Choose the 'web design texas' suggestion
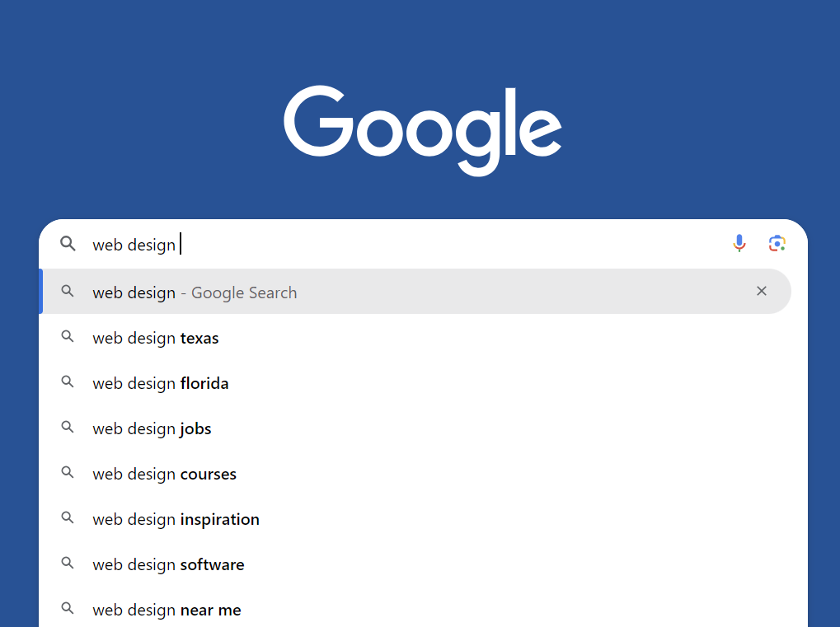 (x=155, y=338)
